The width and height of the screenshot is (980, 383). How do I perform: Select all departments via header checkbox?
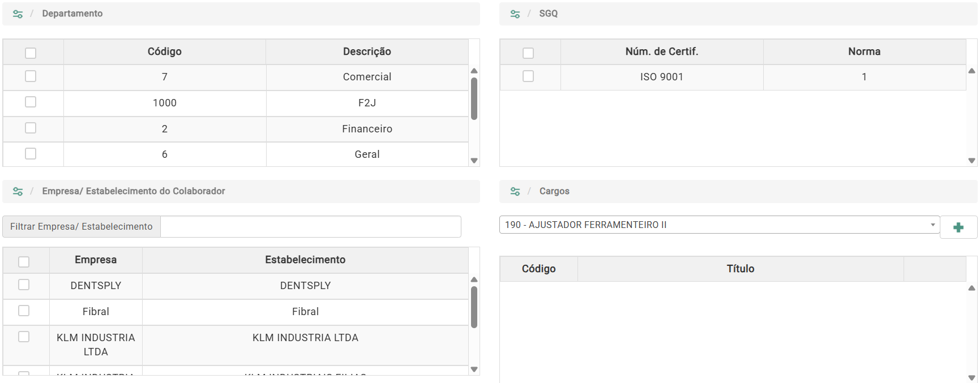click(31, 53)
